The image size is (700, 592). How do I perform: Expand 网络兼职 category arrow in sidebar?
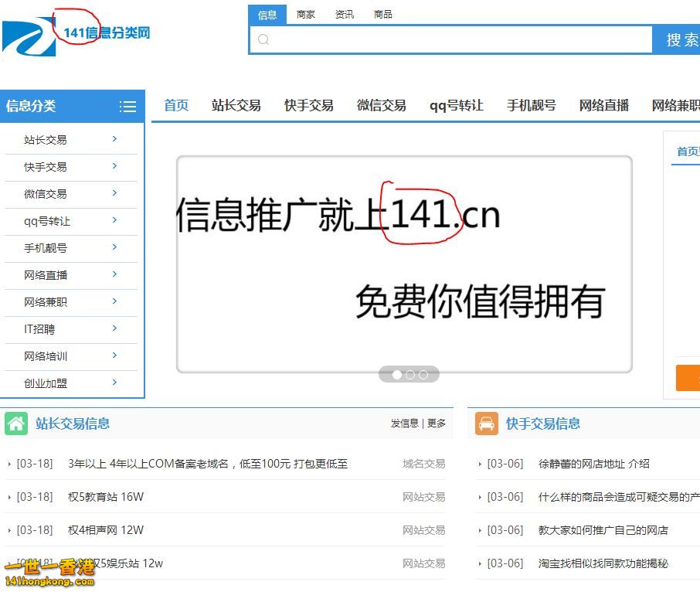(x=114, y=301)
